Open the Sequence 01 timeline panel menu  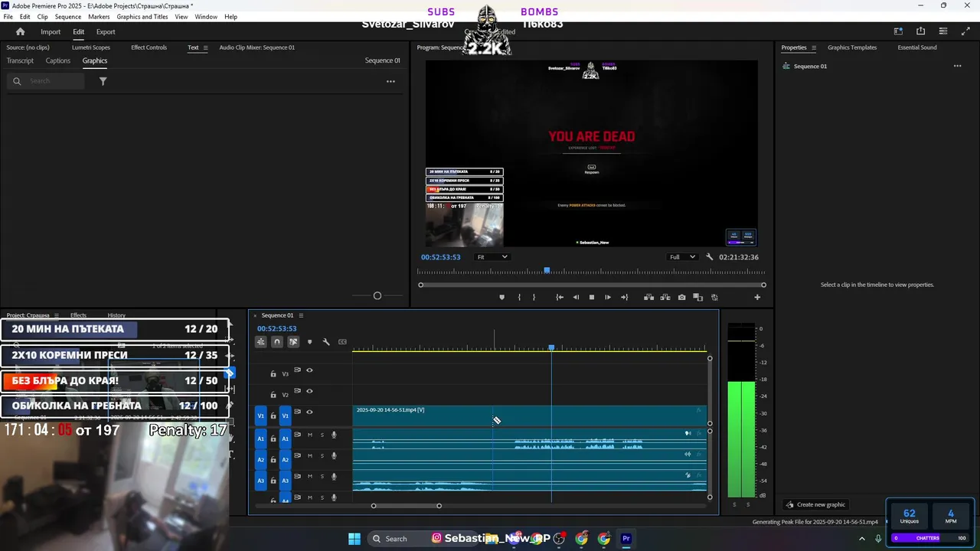click(x=301, y=315)
